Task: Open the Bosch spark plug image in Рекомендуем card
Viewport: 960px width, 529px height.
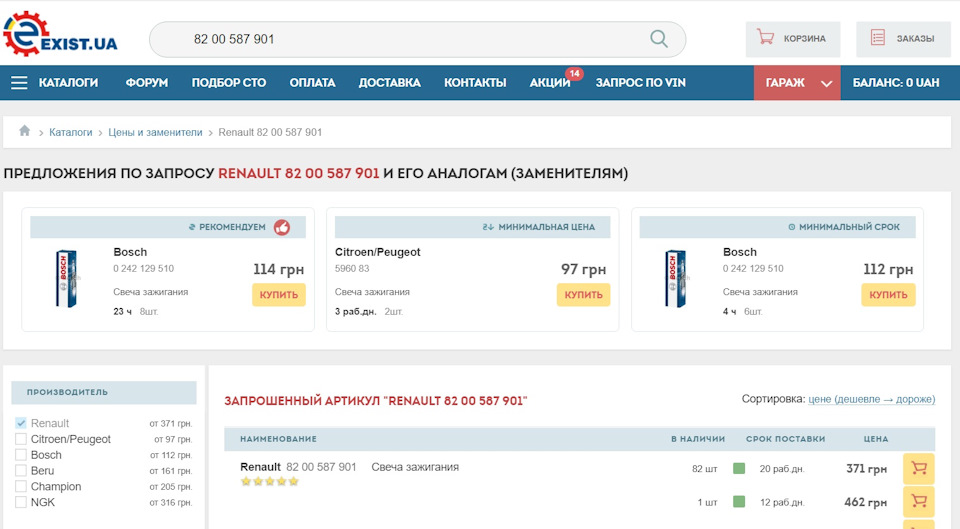Action: click(66, 279)
